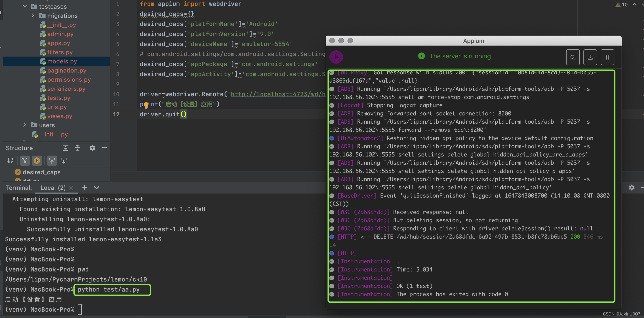
Task: Open localhost:4723 URL link in code
Action: click(x=278, y=94)
